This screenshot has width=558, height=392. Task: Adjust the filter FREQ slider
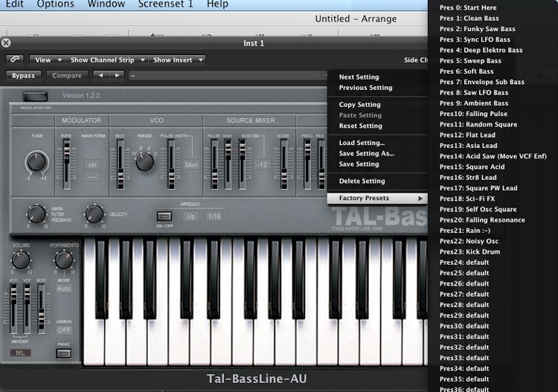307,164
